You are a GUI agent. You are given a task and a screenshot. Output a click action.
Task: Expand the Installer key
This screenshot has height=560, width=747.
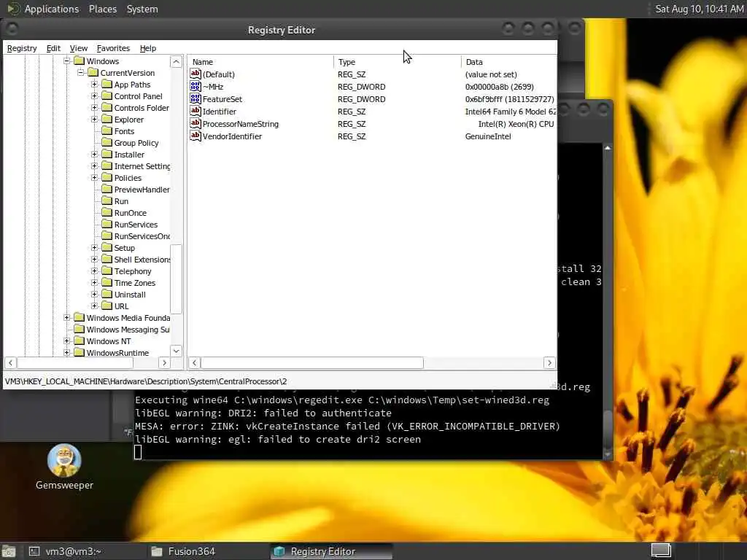(94, 155)
